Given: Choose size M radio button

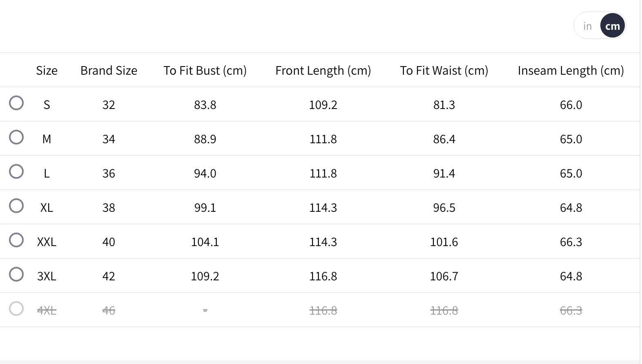Looking at the screenshot, I should tap(16, 137).
